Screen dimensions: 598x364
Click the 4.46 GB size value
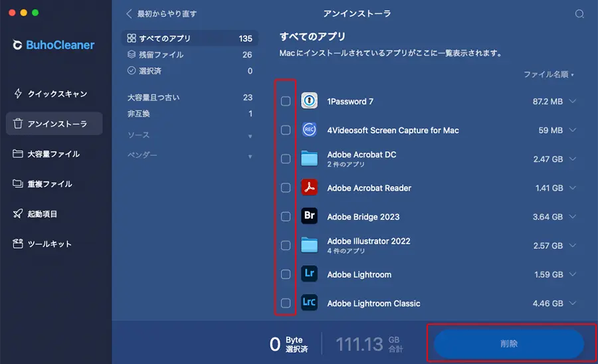pyautogui.click(x=548, y=304)
